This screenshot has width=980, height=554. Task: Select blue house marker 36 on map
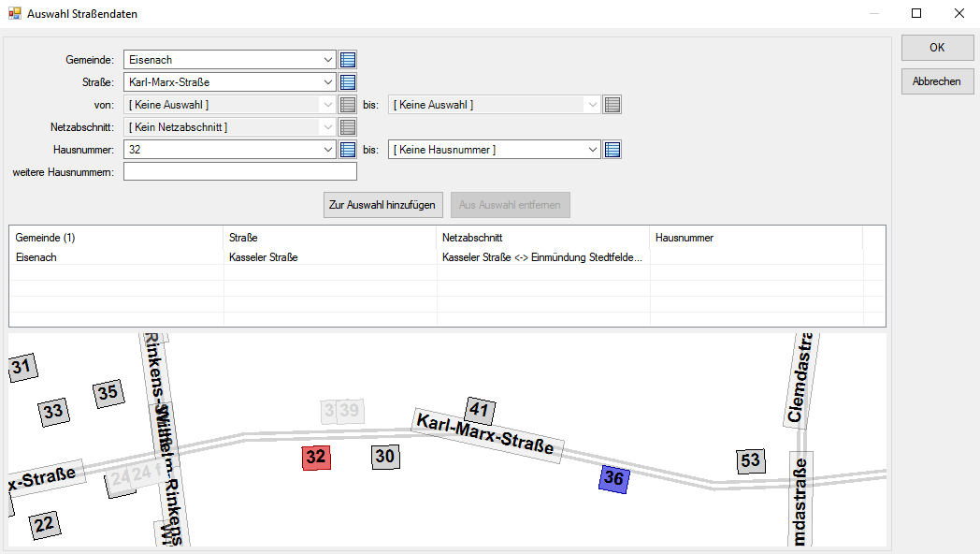click(x=613, y=478)
